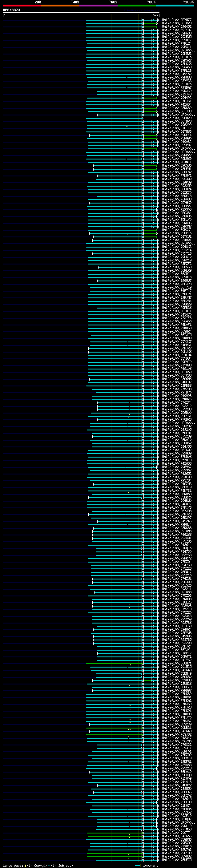Select the BP048374 query name
The image size is (197, 868).
pyautogui.click(x=12, y=10)
